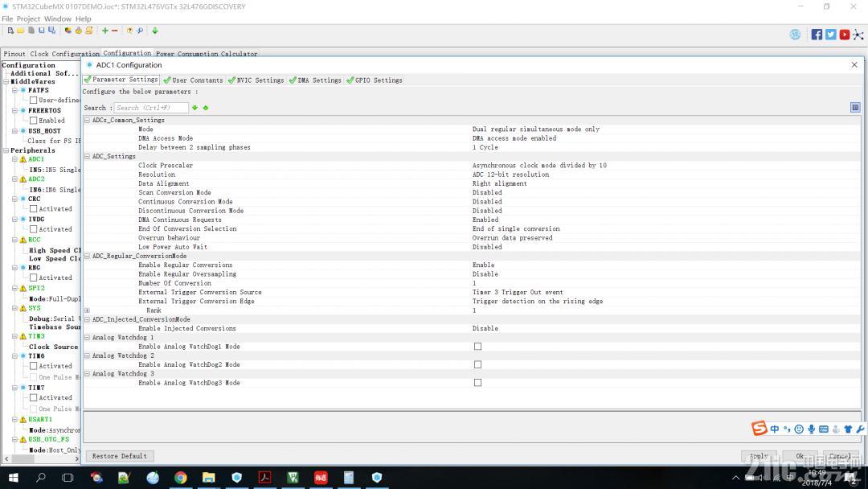The height and width of the screenshot is (489, 868).
Task: Click the Sogou input method logo
Action: [x=759, y=428]
